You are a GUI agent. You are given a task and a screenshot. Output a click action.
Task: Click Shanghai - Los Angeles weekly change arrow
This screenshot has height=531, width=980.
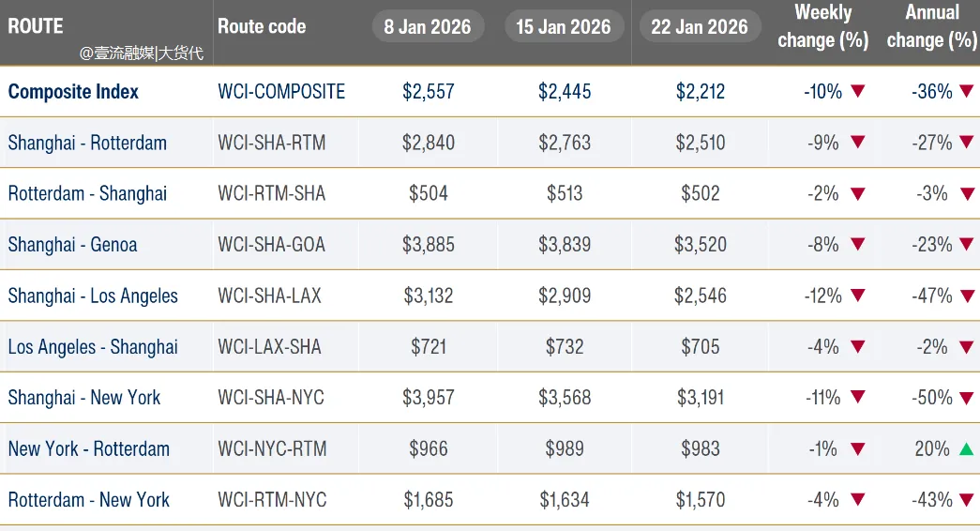(x=857, y=296)
